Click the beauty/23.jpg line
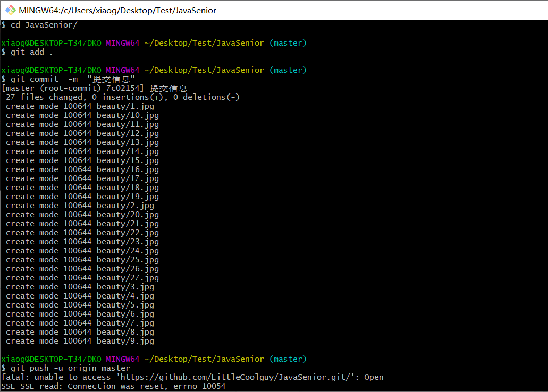Viewport: 548px width, 392px height. 82,242
